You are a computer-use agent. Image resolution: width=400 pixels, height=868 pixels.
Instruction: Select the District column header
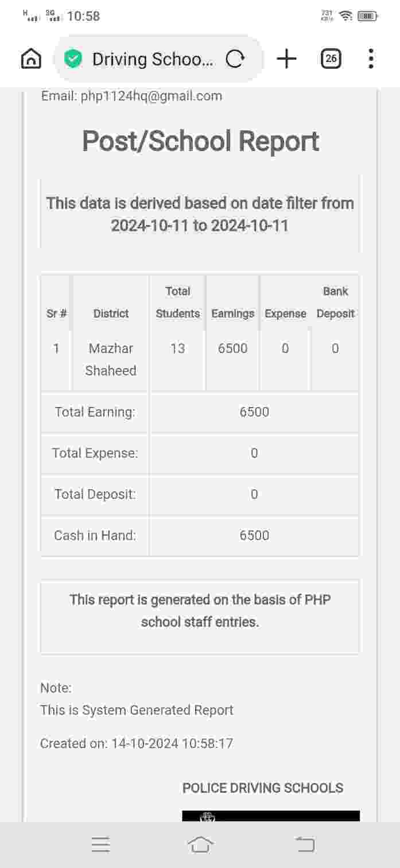click(x=111, y=313)
